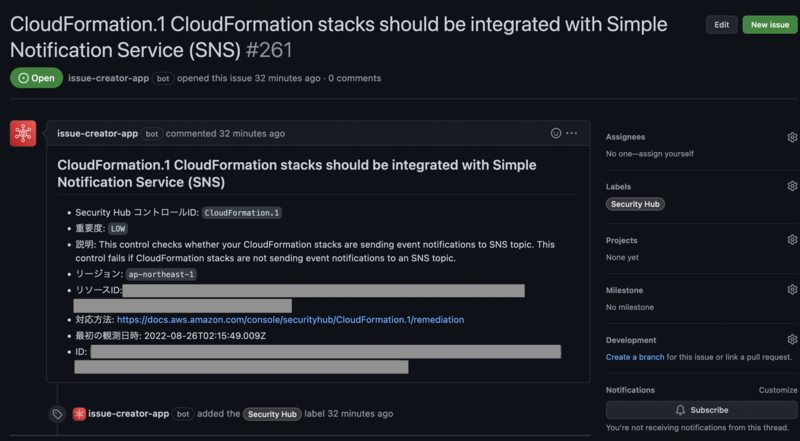Open the Assignees gear settings
The width and height of the screenshot is (800, 441).
pyautogui.click(x=792, y=137)
